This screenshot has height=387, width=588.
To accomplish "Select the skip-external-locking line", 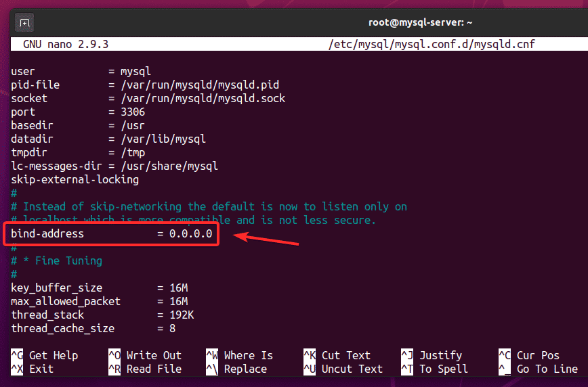I will [x=75, y=179].
